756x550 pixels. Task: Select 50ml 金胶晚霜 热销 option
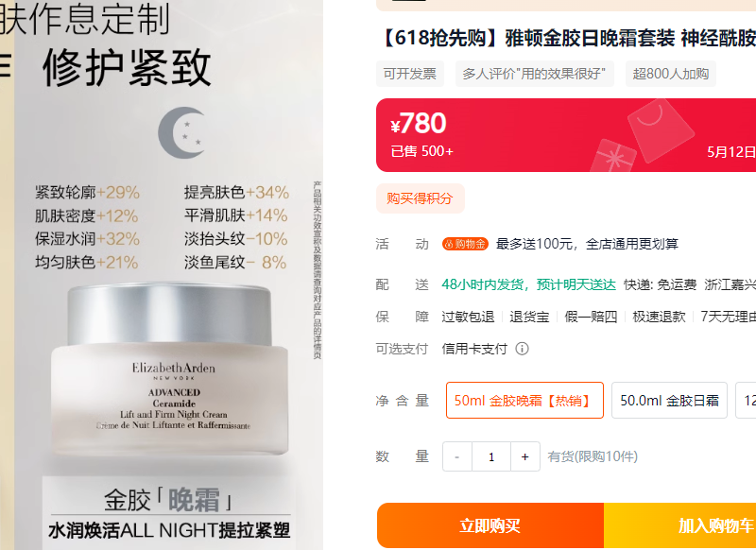click(x=524, y=400)
